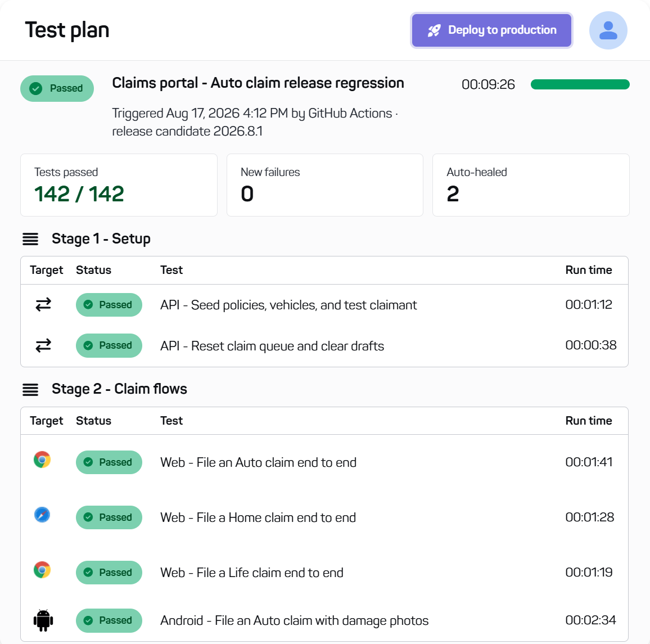
Task: Click the Chrome icon for the Life claim test
Action: [x=42, y=570]
